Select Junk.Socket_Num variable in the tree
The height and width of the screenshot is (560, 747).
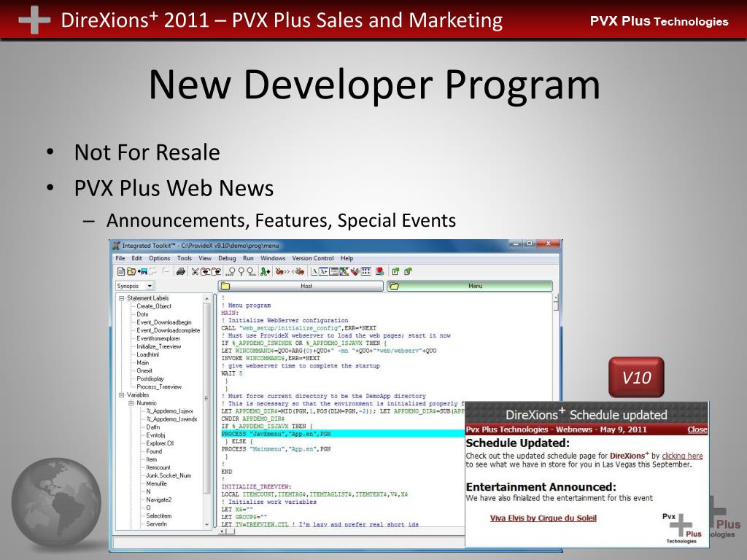(169, 475)
